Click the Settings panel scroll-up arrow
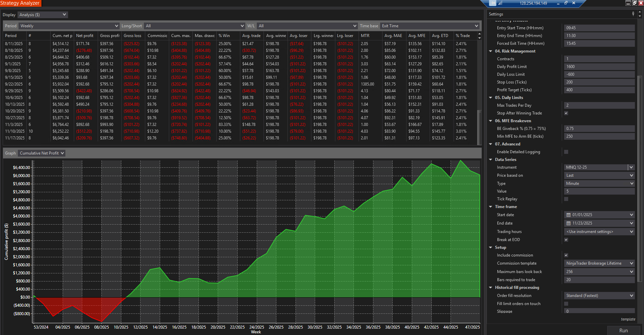 pyautogui.click(x=640, y=12)
